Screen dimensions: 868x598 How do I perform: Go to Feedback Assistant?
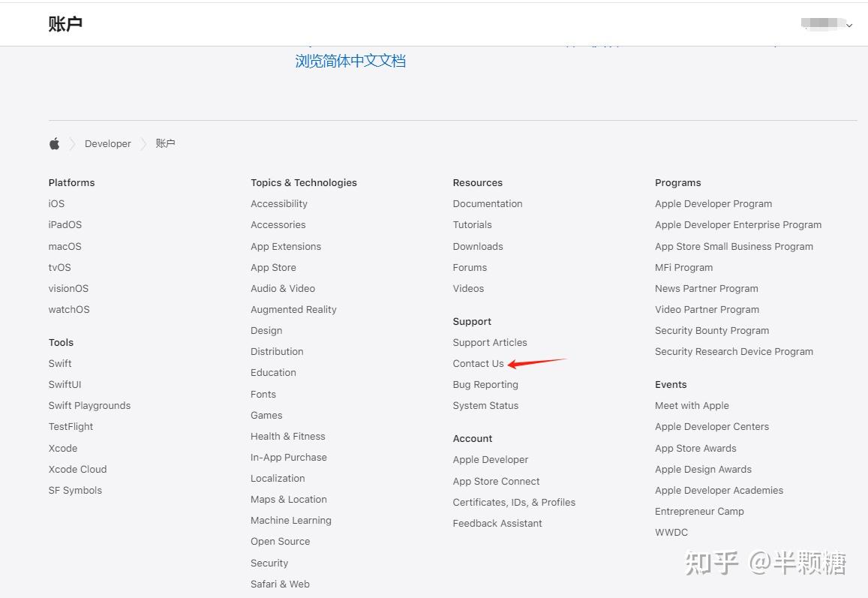tap(497, 524)
